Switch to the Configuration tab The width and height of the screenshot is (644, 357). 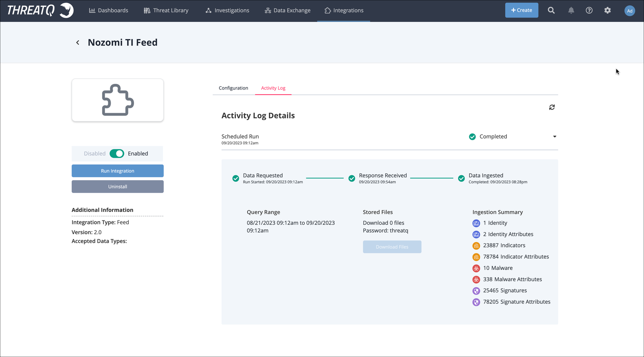click(233, 88)
